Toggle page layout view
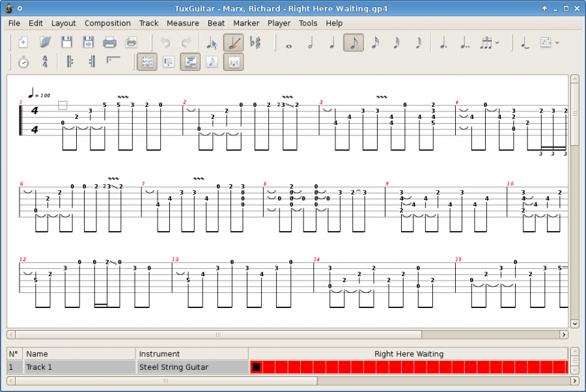586x392 pixels. point(147,62)
